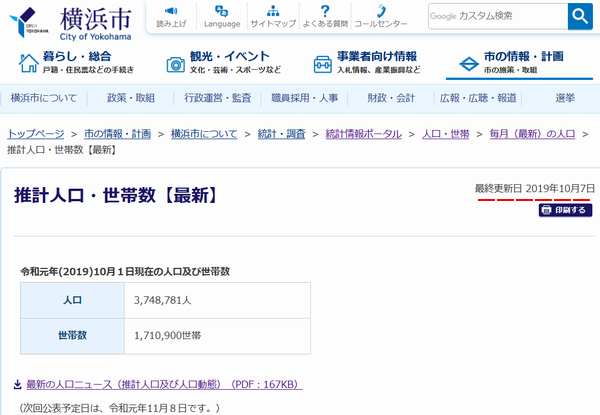
Task: Follow the 統計情報ポータル breadcrumb link
Action: coord(364,134)
